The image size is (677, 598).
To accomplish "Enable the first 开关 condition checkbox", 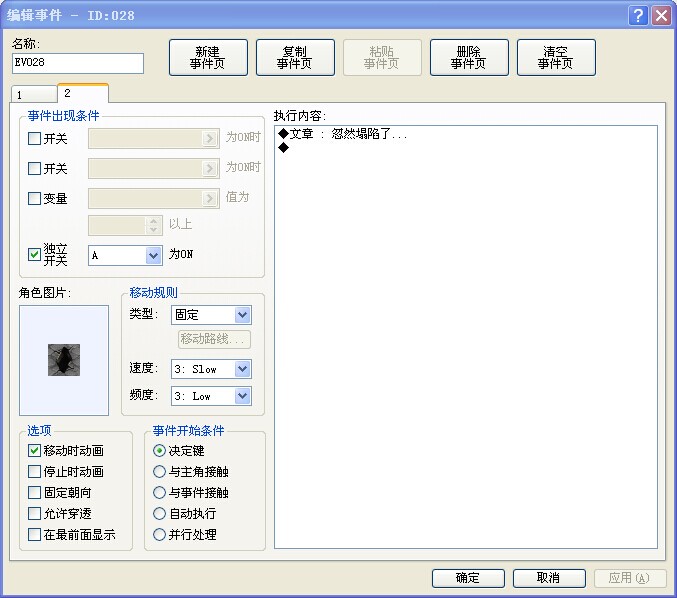I will coord(34,139).
